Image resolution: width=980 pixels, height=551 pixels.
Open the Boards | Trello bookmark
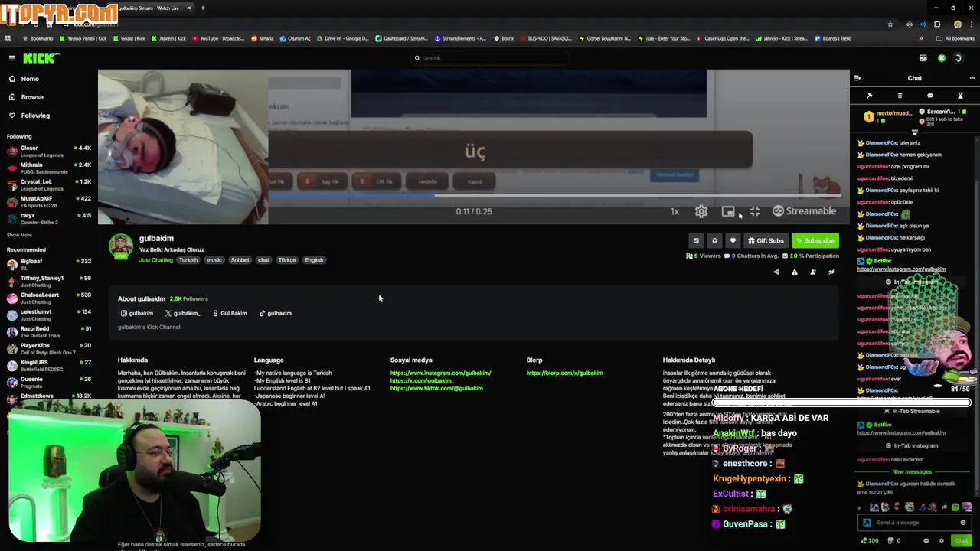click(x=833, y=38)
